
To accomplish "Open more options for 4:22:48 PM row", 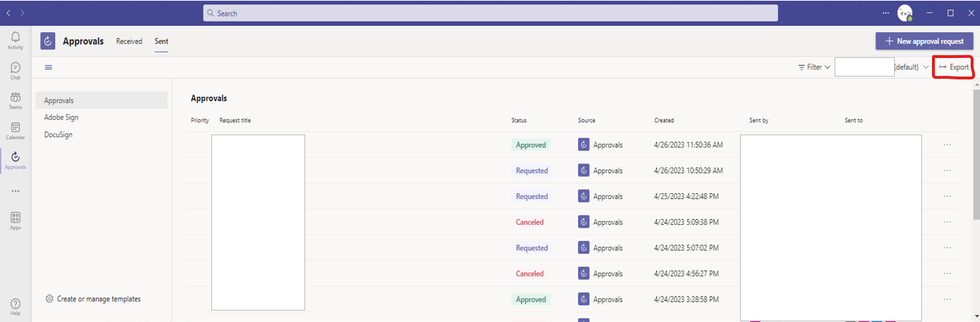I will pyautogui.click(x=947, y=196).
